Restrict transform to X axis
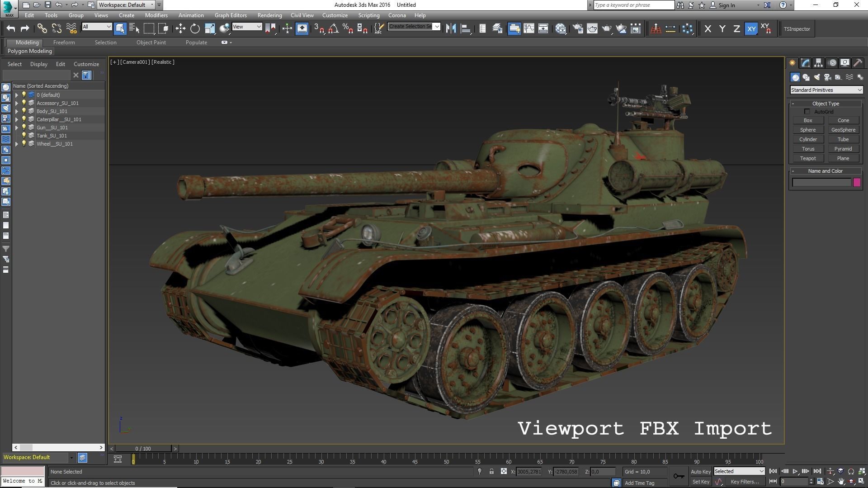 pos(708,28)
